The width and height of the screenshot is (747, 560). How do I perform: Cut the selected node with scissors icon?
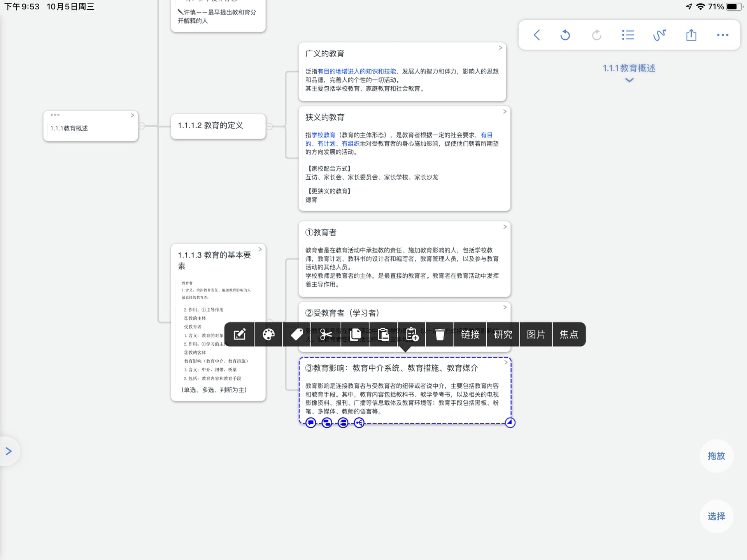pos(326,334)
